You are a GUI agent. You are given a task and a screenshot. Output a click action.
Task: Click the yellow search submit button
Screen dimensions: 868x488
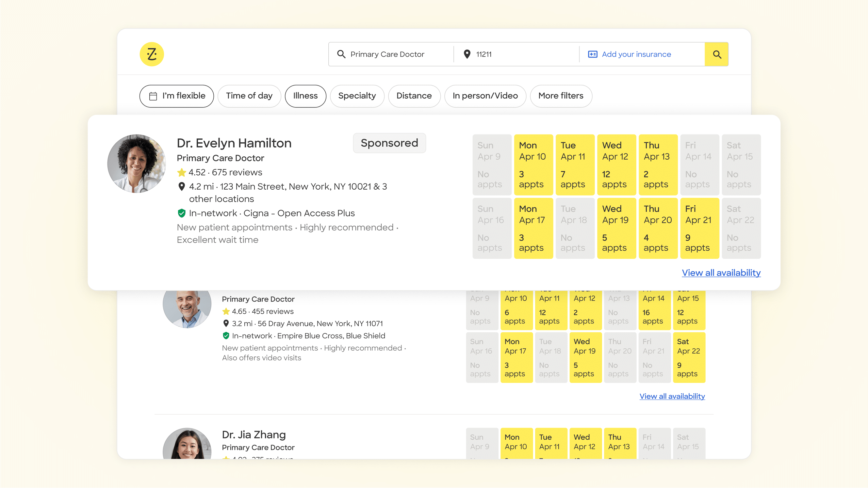717,54
